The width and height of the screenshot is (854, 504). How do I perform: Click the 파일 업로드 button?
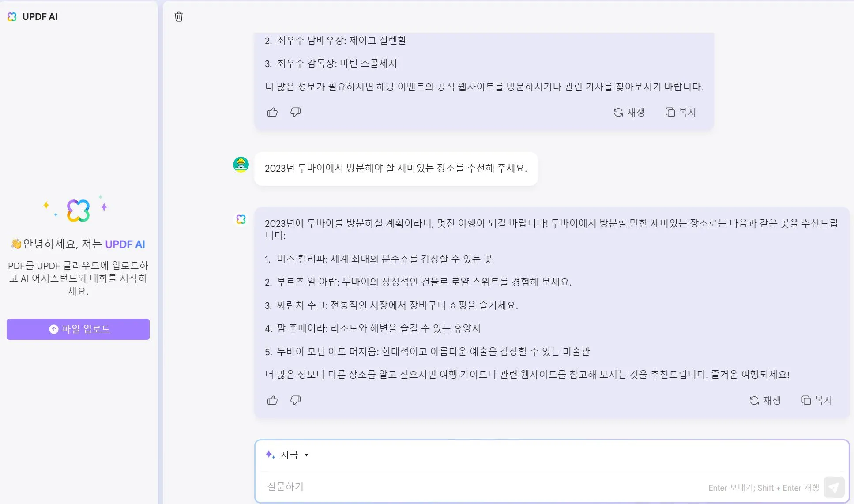click(78, 329)
